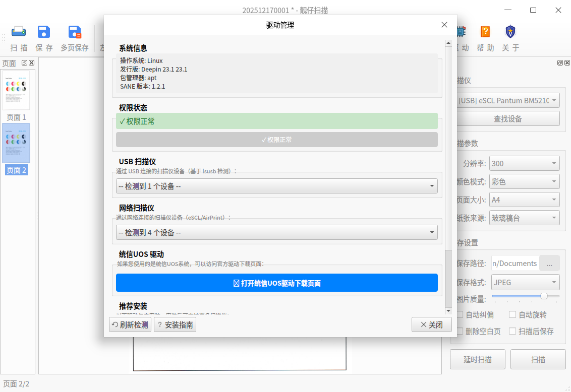This screenshot has height=392, width=571.
Task: Expand the 网络扫描仪 detected devices dropdown
Action: click(x=277, y=232)
